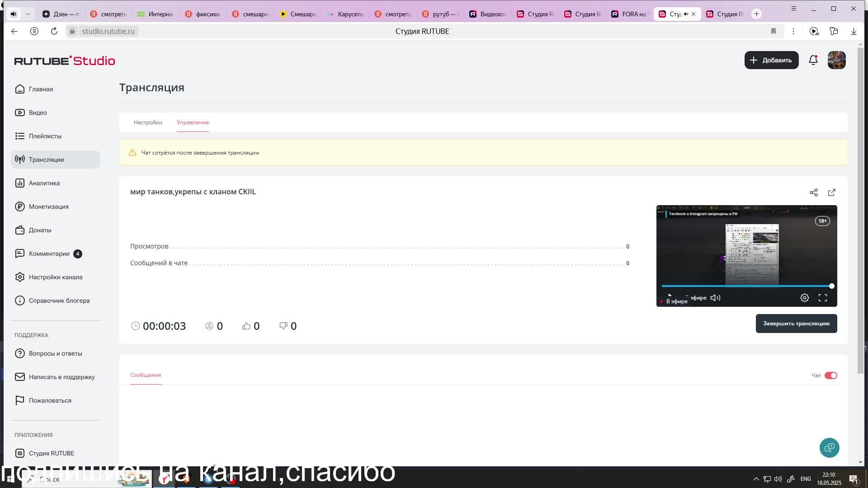Image resolution: width=868 pixels, height=488 pixels.
Task: Click the stream preview progress slider
Action: (x=746, y=286)
